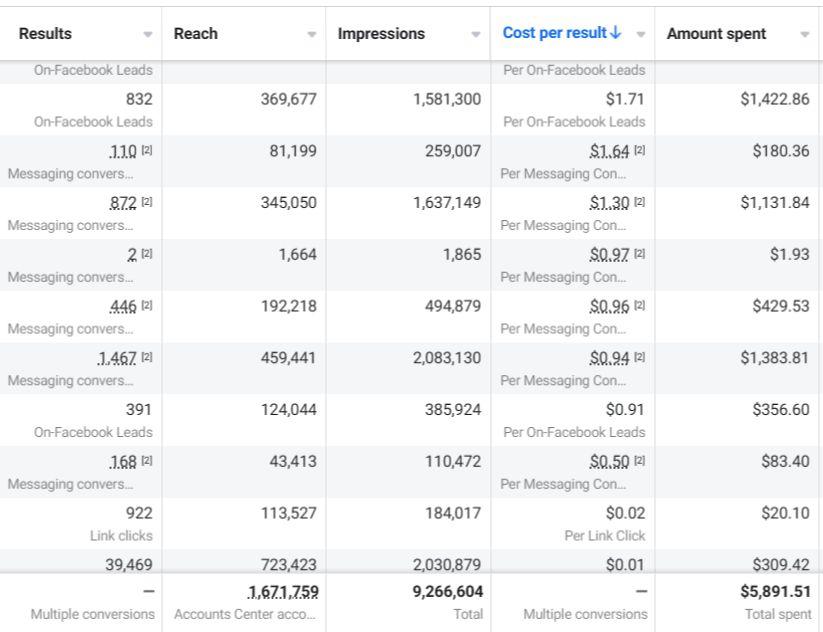Click the footnote icon beside 446 results
The width and height of the screenshot is (823, 632).
pyautogui.click(x=147, y=307)
